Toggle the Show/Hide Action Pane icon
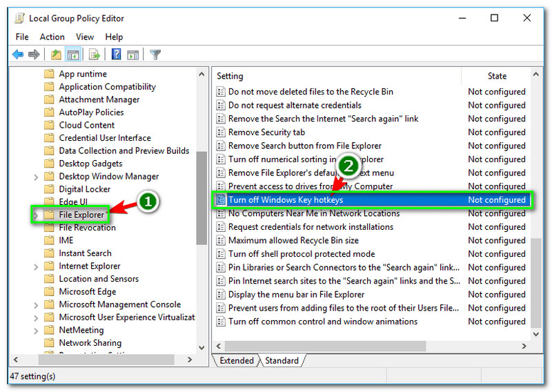 (132, 55)
